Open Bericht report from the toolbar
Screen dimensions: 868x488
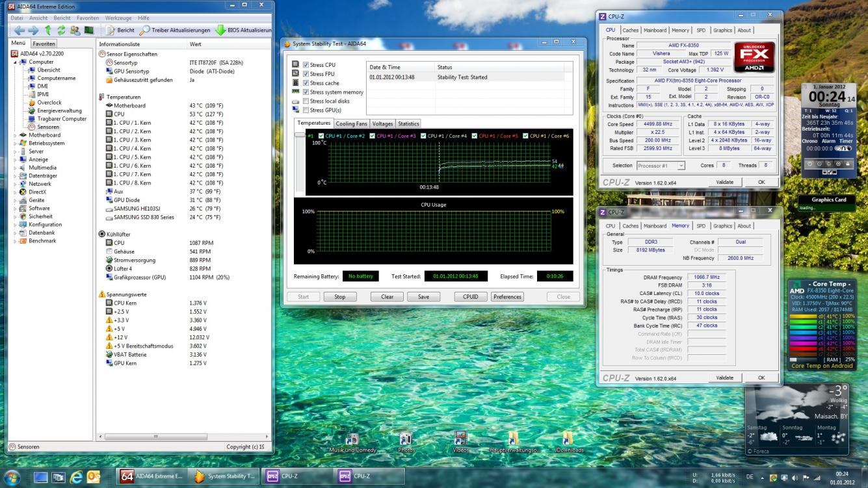click(120, 30)
